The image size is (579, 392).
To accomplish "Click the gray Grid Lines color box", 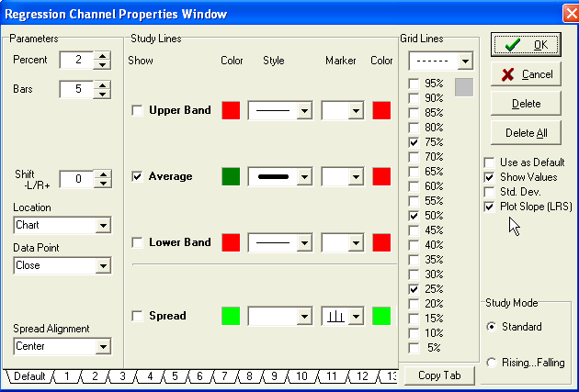I will (x=464, y=88).
